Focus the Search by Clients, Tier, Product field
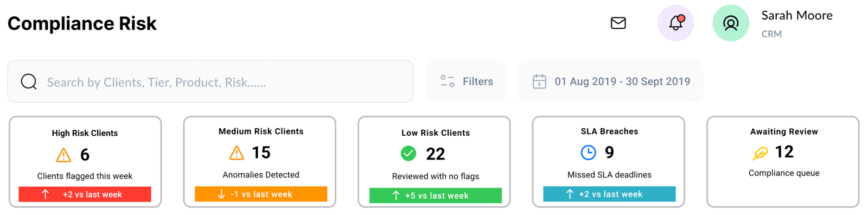This screenshot has height=215, width=868. [x=210, y=81]
